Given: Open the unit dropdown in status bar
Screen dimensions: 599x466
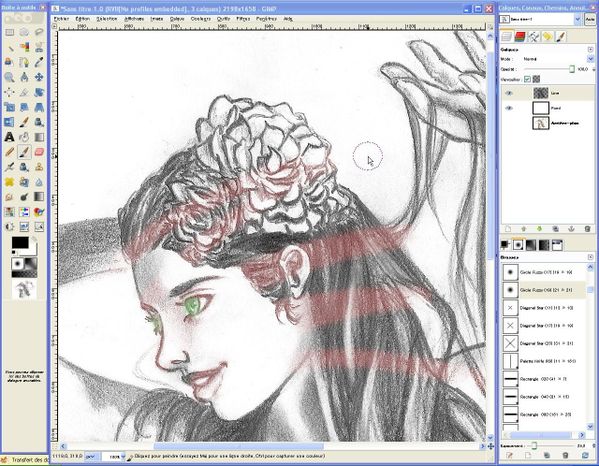Looking at the screenshot, I should (x=91, y=456).
